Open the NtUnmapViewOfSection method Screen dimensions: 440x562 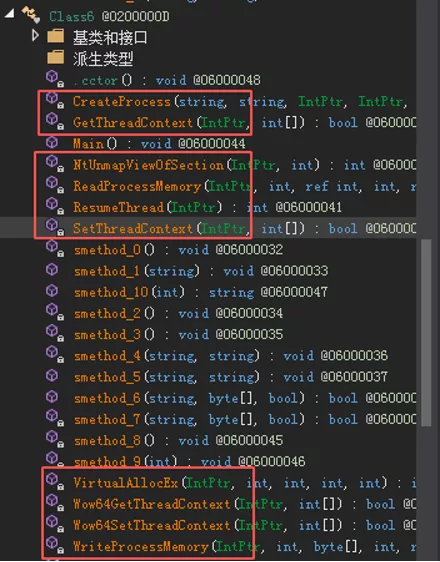click(x=149, y=165)
